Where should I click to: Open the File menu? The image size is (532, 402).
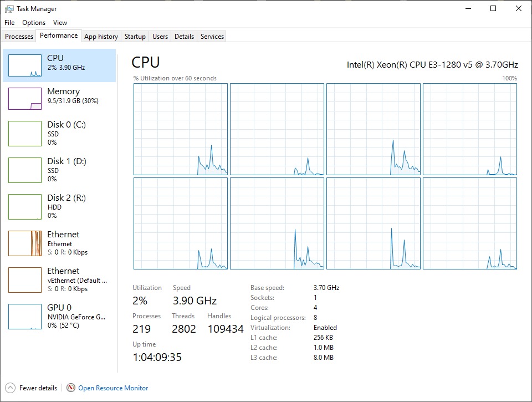coord(9,23)
